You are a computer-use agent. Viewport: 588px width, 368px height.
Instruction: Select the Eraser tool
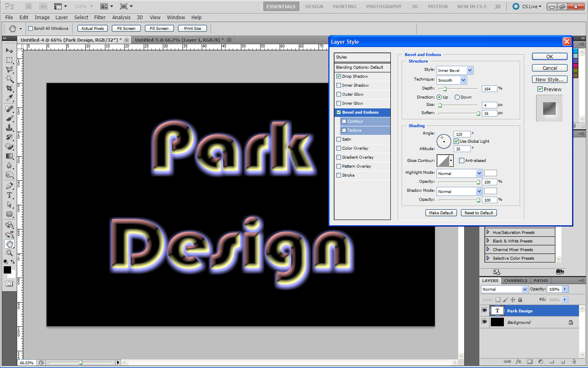click(9, 146)
